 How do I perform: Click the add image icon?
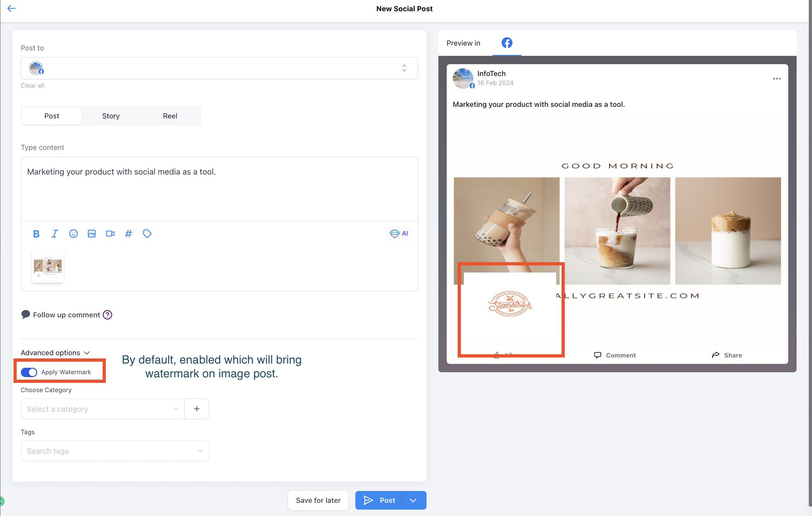point(92,234)
